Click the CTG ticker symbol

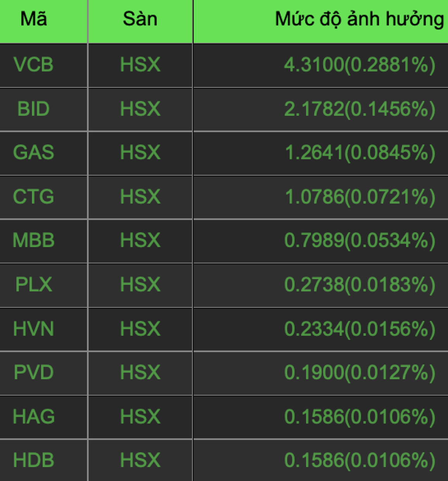pos(33,197)
